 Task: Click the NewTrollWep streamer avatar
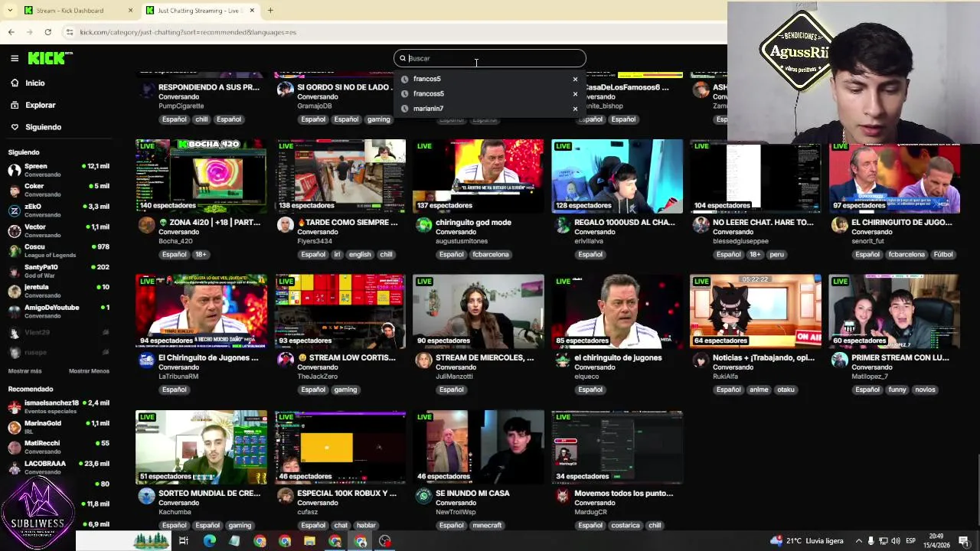click(423, 496)
